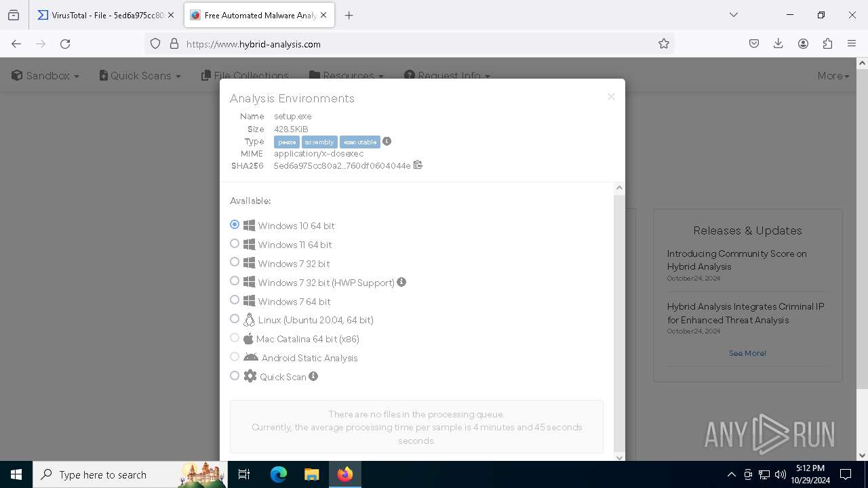Open the Firefox extensions panel
This screenshot has height=488, width=868.
[x=827, y=43]
